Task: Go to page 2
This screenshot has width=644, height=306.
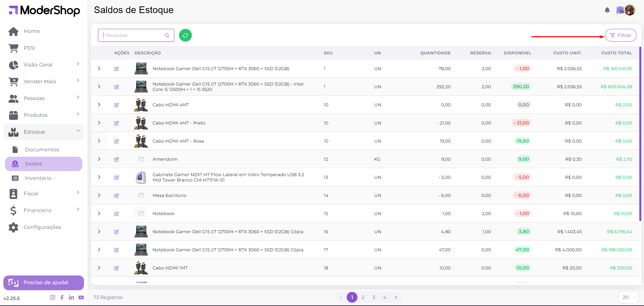Action: coord(363,297)
